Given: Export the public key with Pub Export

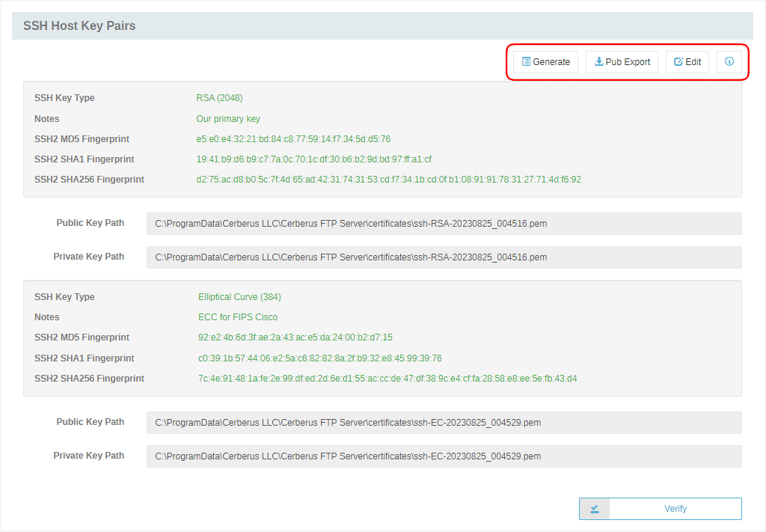Looking at the screenshot, I should coord(622,61).
